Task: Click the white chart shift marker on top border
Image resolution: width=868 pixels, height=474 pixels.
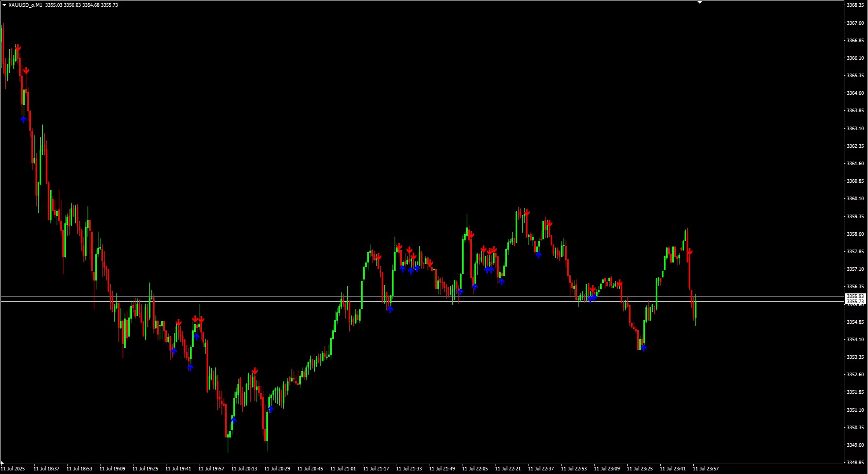Action: (x=700, y=3)
